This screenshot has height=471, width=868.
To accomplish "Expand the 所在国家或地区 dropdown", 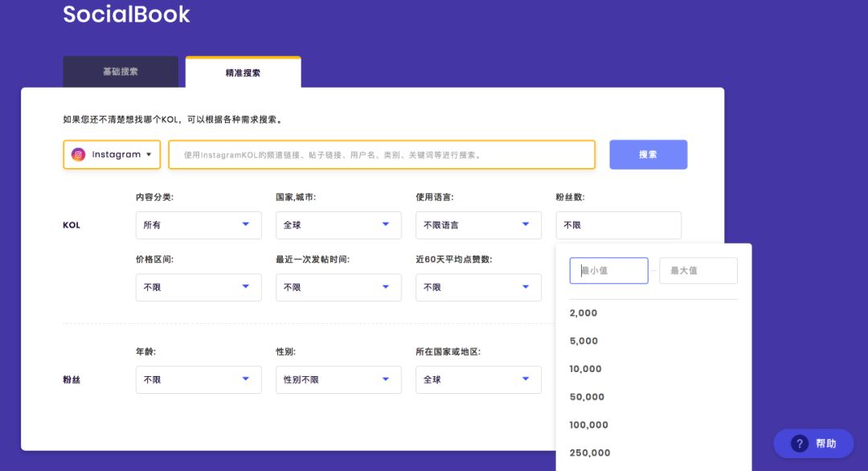I will tap(479, 379).
